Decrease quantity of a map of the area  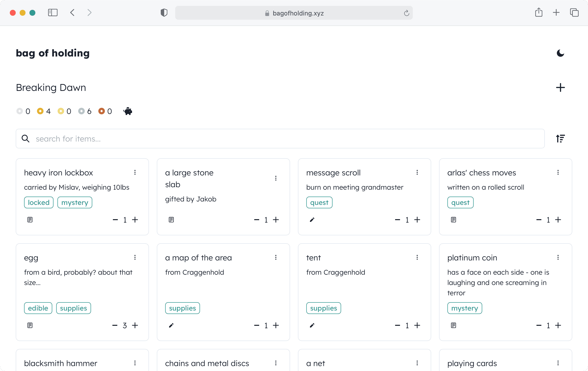pos(257,325)
